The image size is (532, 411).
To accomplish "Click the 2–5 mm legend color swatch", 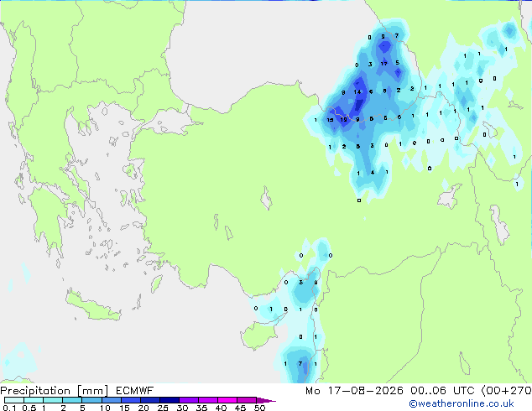I will pyautogui.click(x=72, y=400).
